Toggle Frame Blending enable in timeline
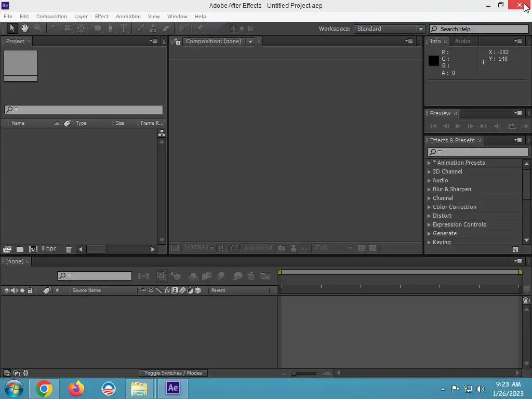Image resolution: width=532 pixels, height=399 pixels. point(207,276)
